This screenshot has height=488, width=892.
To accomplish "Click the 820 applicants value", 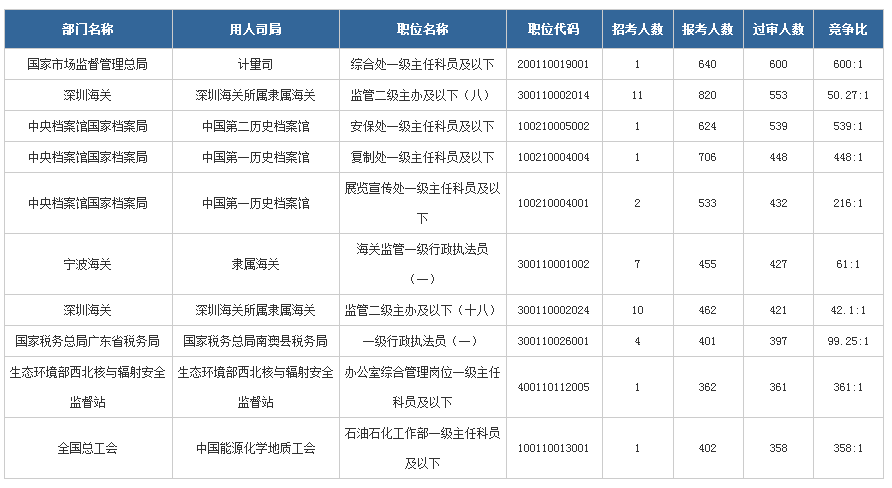I will pos(708,95).
